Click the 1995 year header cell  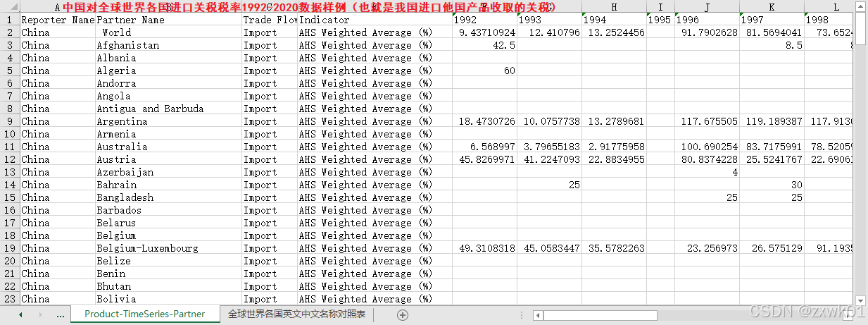[660, 20]
